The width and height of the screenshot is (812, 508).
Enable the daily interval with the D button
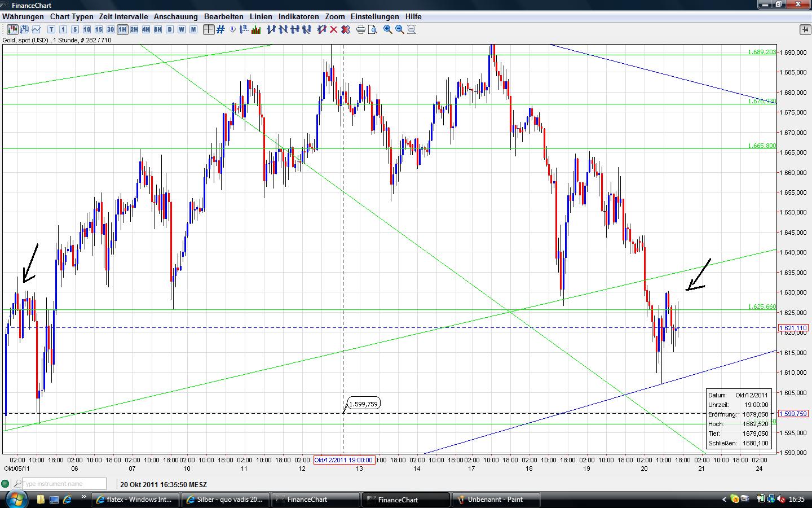point(169,29)
